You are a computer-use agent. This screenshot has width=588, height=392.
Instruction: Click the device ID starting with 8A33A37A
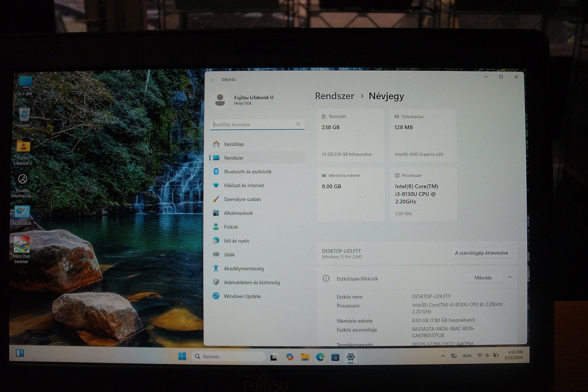443,332
